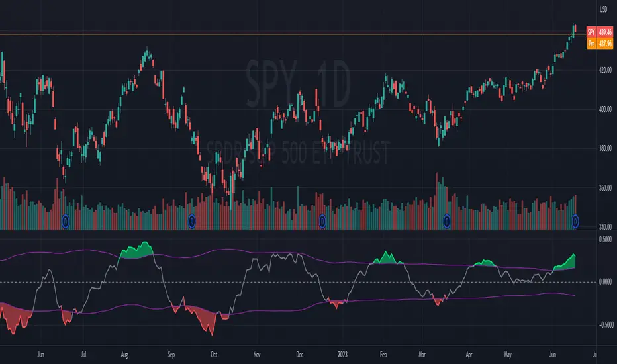Click the -0.5000 indicator scale value
617x364 pixels.
tap(606, 325)
